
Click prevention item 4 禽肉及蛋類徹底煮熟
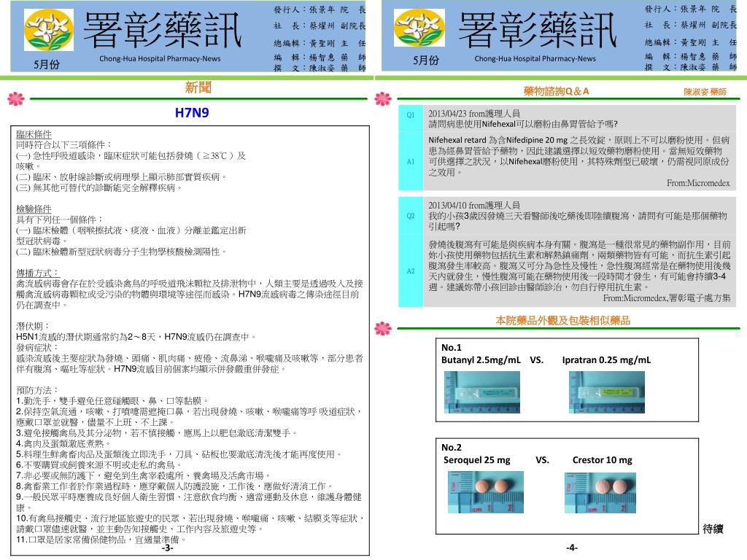[64, 443]
